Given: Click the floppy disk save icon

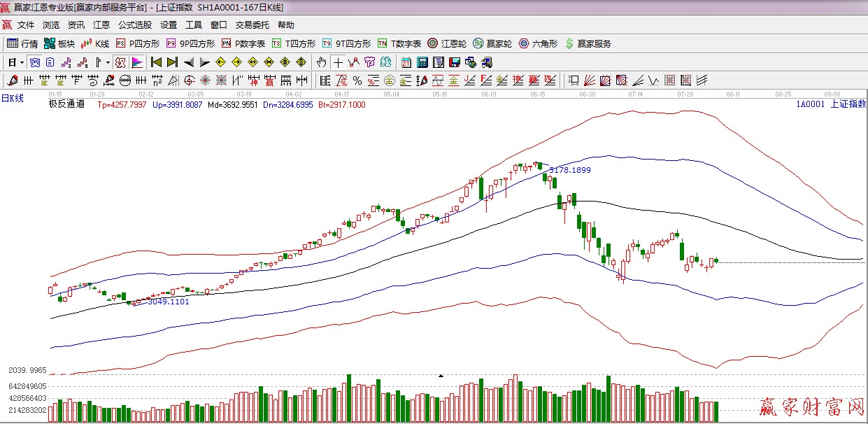Looking at the screenshot, I should coord(455,62).
